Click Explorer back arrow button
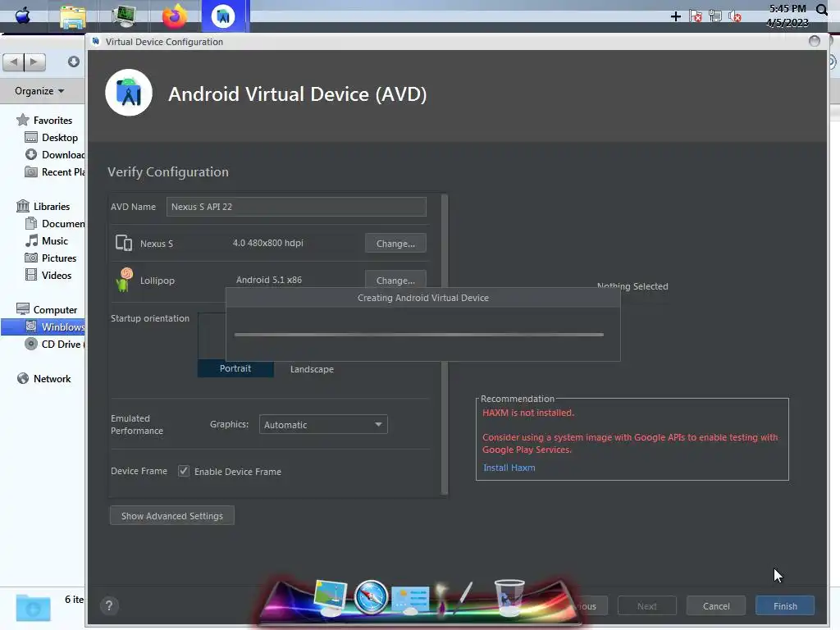Image resolution: width=840 pixels, height=630 pixels. (13, 62)
